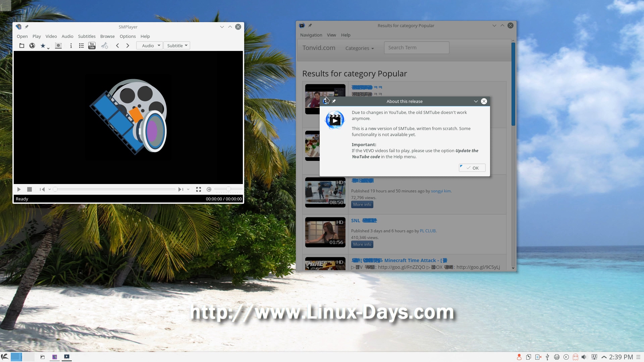Open the favorites dropdown arrow beside star

[48, 49]
